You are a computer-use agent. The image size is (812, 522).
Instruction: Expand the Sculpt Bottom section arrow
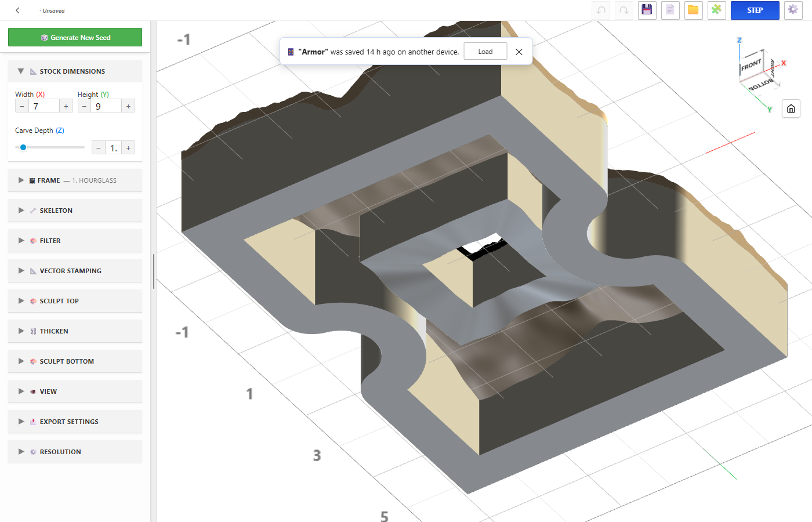(x=21, y=361)
